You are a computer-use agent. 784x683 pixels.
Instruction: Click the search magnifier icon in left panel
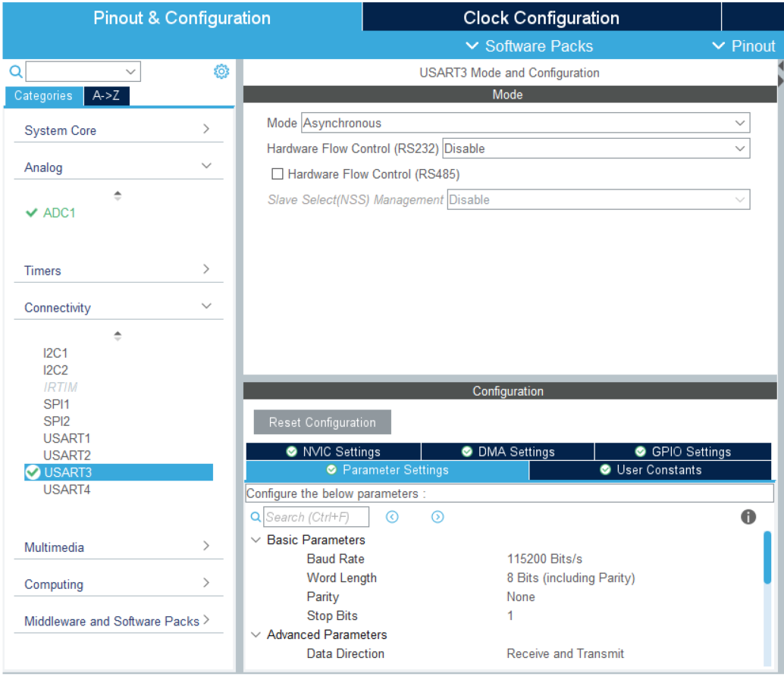pyautogui.click(x=15, y=72)
